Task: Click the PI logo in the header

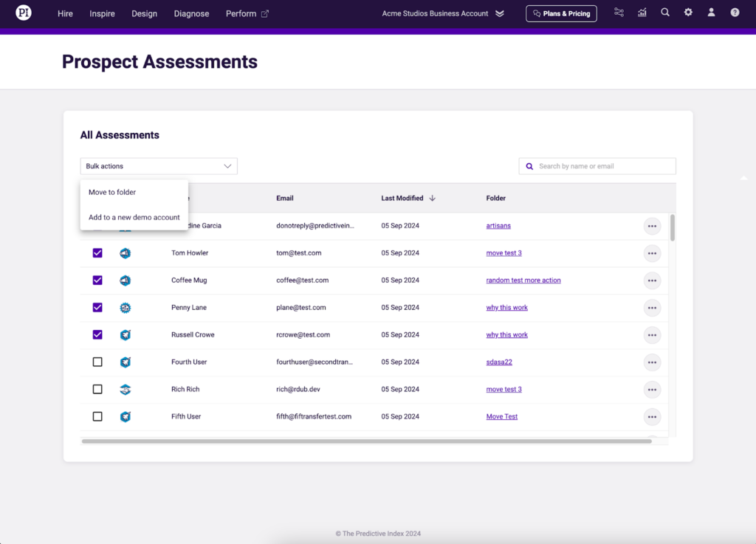Action: pyautogui.click(x=24, y=13)
